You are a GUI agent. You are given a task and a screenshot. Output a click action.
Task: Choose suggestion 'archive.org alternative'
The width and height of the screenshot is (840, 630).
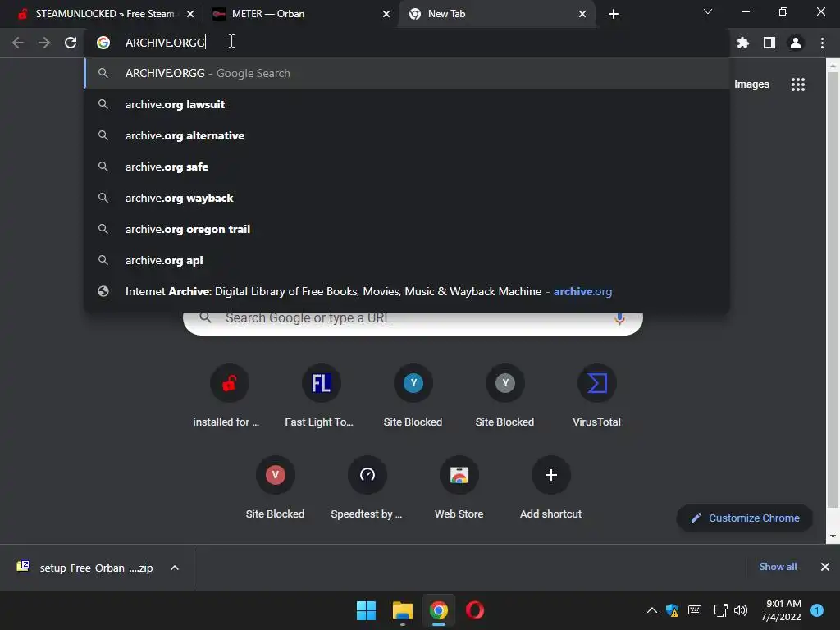click(x=407, y=135)
